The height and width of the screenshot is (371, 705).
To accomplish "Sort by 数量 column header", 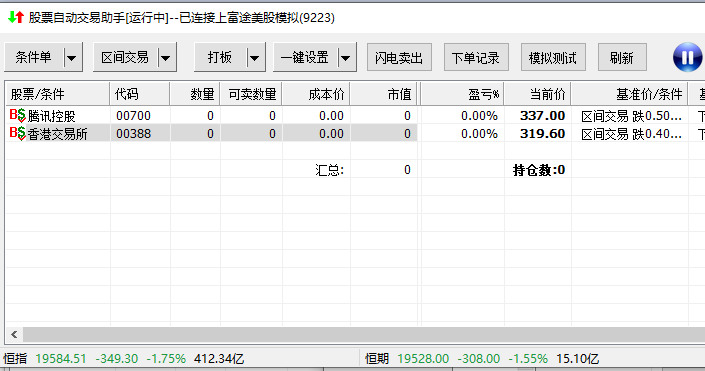I will tap(195, 94).
